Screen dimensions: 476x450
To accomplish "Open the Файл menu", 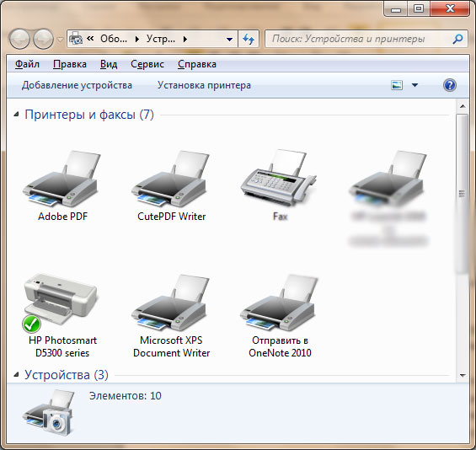I will pos(27,64).
